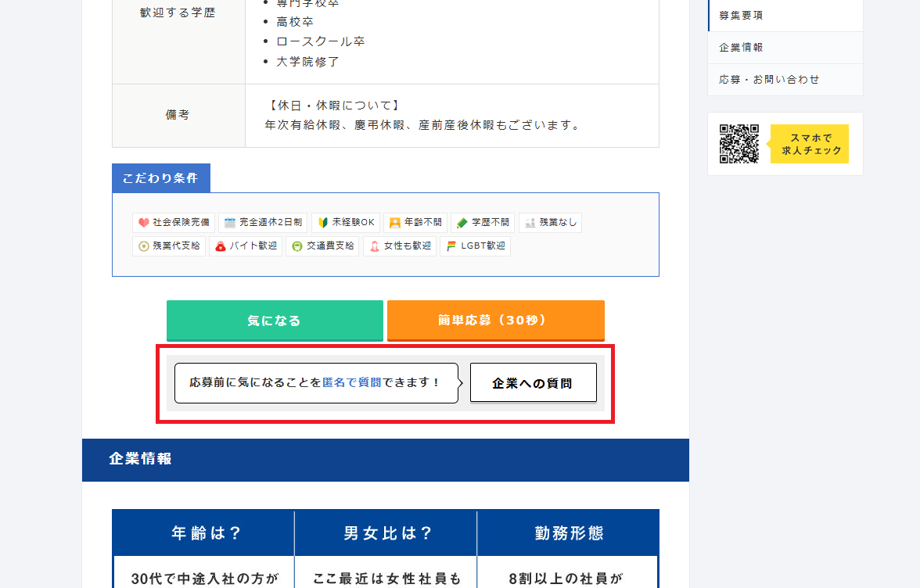
Task: Click the QR code image
Action: click(x=739, y=144)
